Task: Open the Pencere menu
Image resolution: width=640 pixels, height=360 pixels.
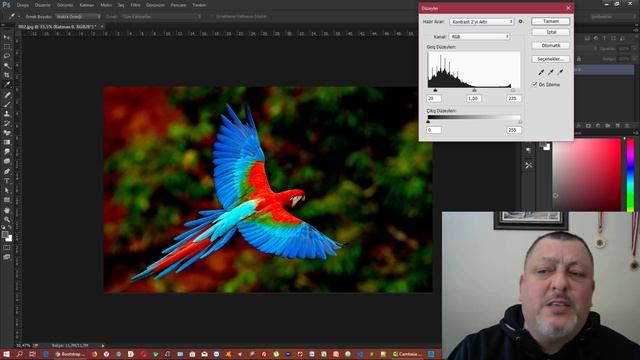Action: (x=178, y=5)
